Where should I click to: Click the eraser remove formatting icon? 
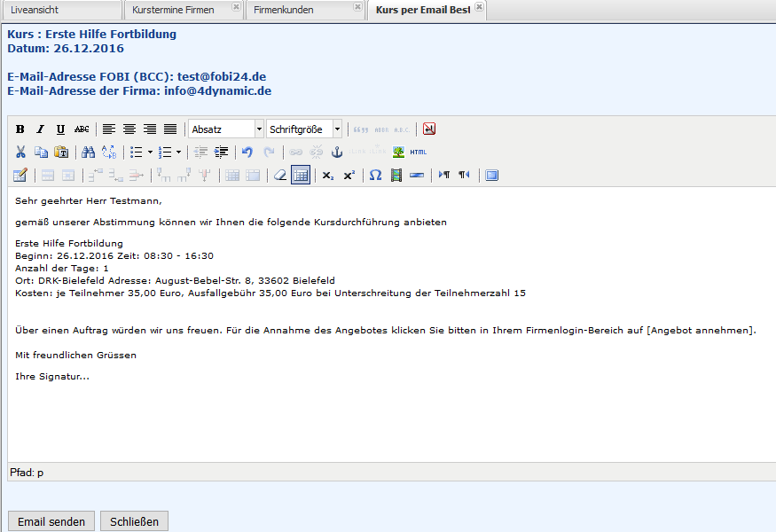[280, 176]
